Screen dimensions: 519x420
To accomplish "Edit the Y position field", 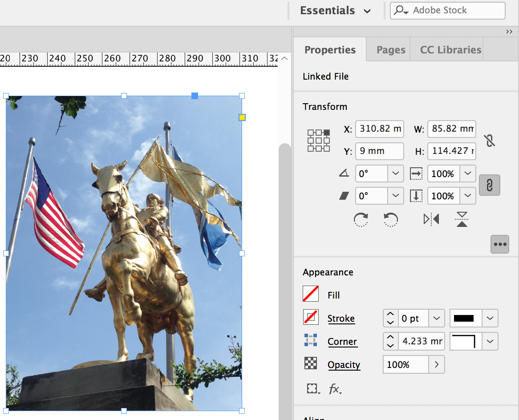I will pyautogui.click(x=380, y=151).
